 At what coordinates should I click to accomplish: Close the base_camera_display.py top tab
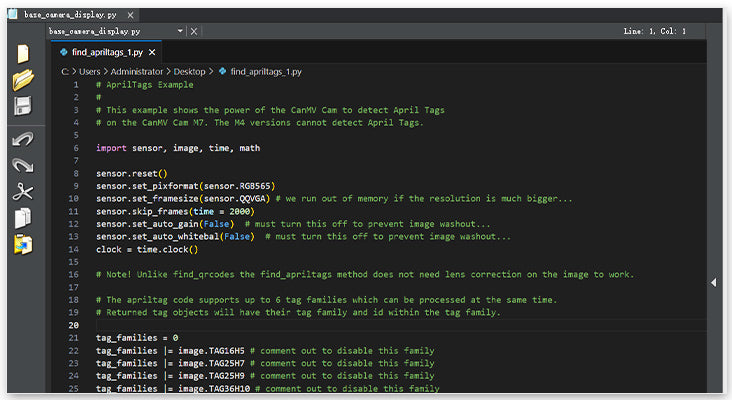132,15
